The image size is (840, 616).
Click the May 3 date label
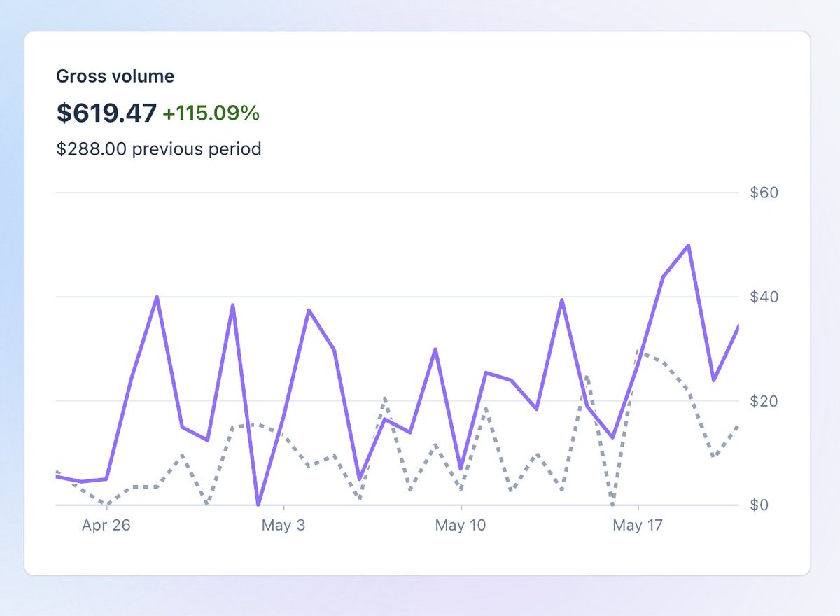click(x=283, y=526)
